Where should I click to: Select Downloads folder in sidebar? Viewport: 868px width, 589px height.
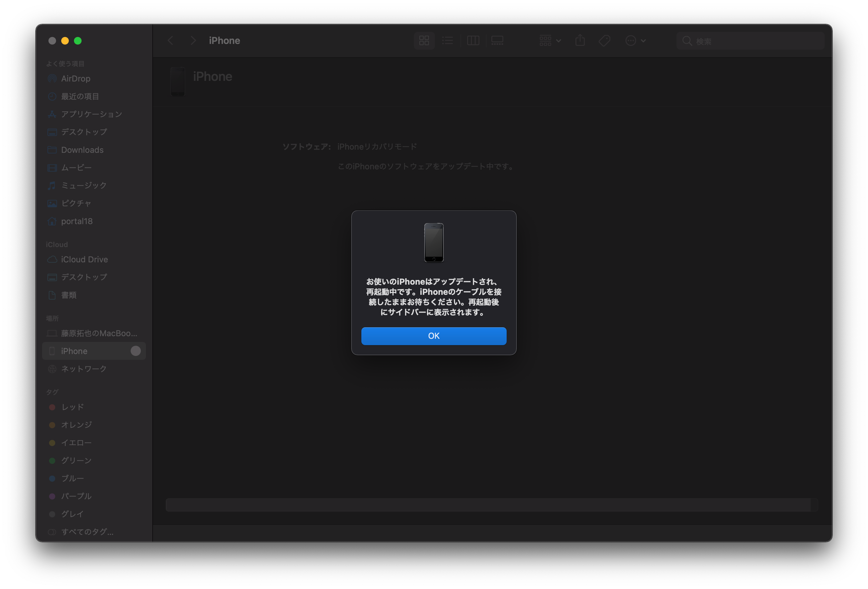[82, 150]
